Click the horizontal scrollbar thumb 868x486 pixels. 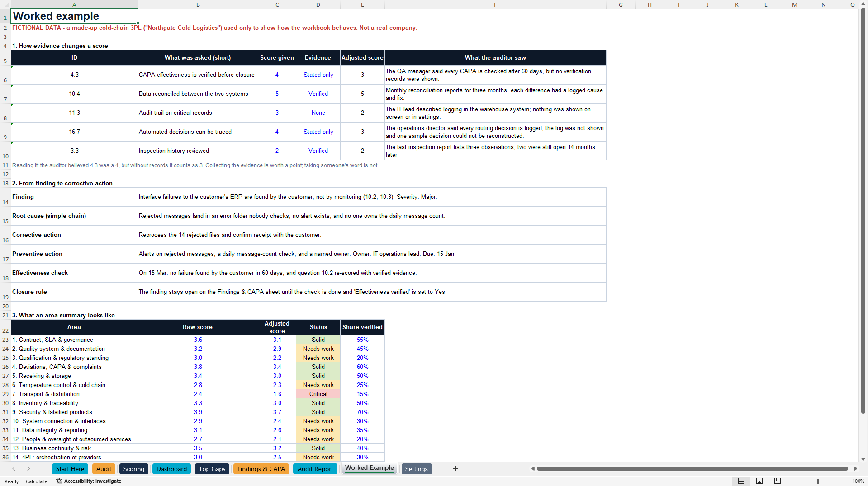point(692,469)
